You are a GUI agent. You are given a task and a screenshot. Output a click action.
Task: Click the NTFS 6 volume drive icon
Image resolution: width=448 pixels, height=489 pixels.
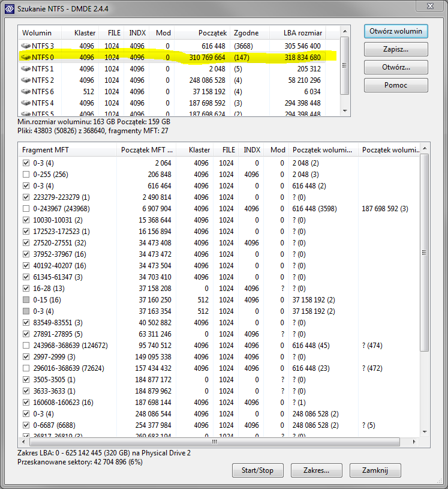tap(26, 92)
